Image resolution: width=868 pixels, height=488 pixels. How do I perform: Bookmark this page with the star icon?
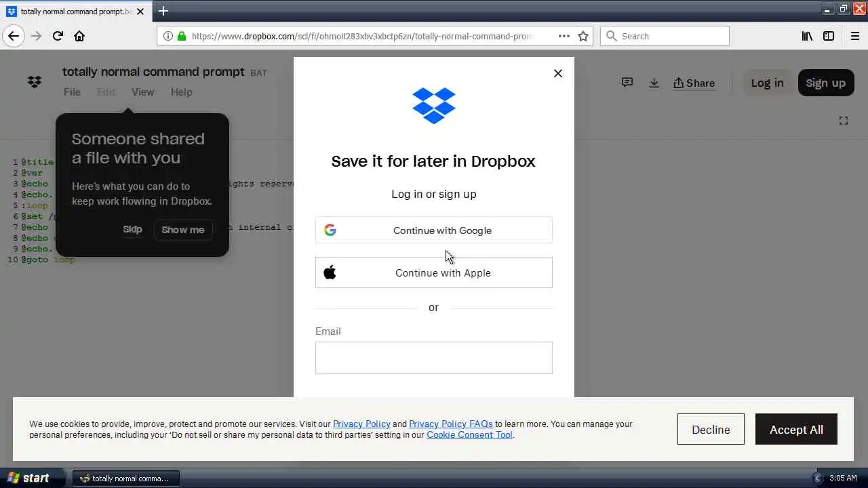tap(583, 36)
